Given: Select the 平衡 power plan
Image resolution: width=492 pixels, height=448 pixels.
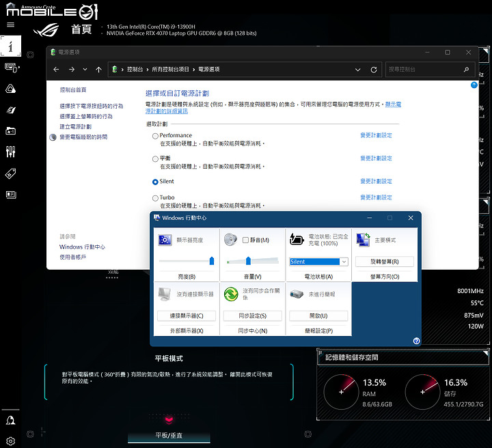Looking at the screenshot, I should (x=155, y=159).
